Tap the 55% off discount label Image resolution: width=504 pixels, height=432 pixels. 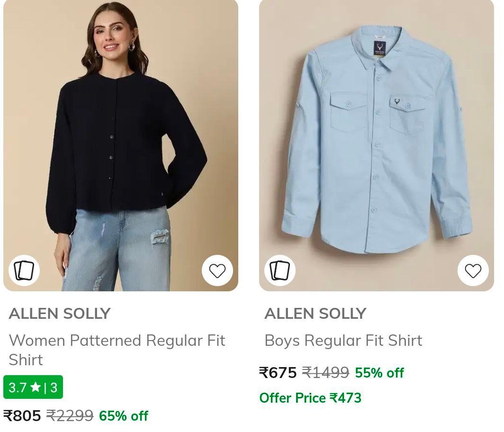click(379, 373)
